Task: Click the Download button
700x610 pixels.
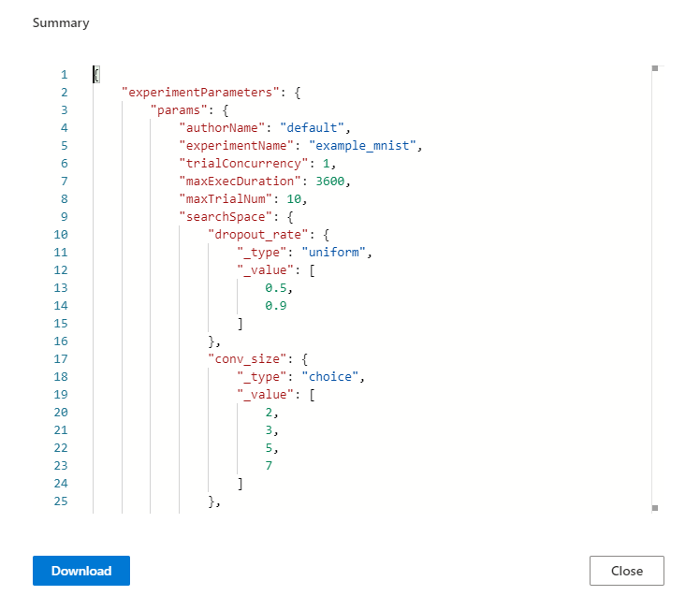Action: pos(81,571)
